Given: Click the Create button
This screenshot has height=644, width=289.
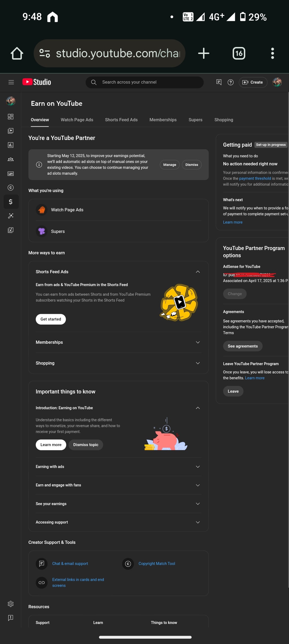Looking at the screenshot, I should coord(253,82).
